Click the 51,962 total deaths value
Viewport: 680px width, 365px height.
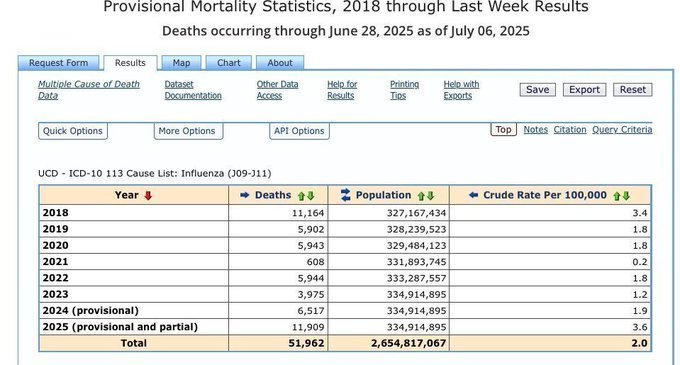(x=306, y=343)
